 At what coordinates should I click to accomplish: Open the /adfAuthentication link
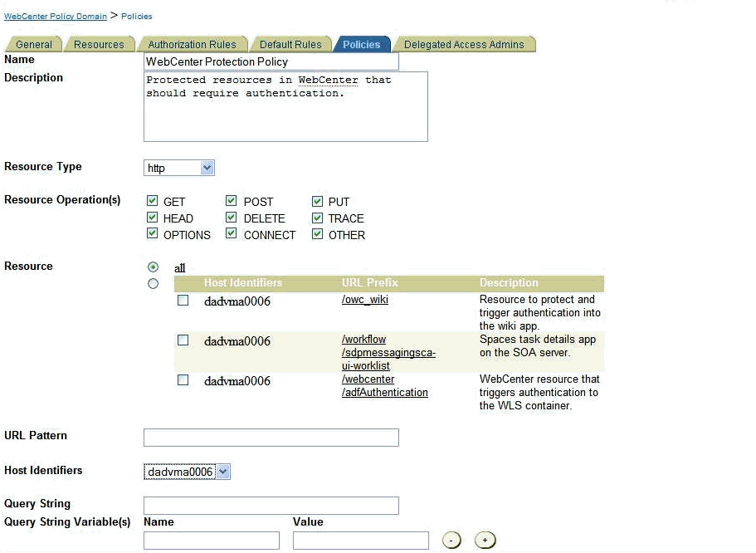pyautogui.click(x=385, y=392)
